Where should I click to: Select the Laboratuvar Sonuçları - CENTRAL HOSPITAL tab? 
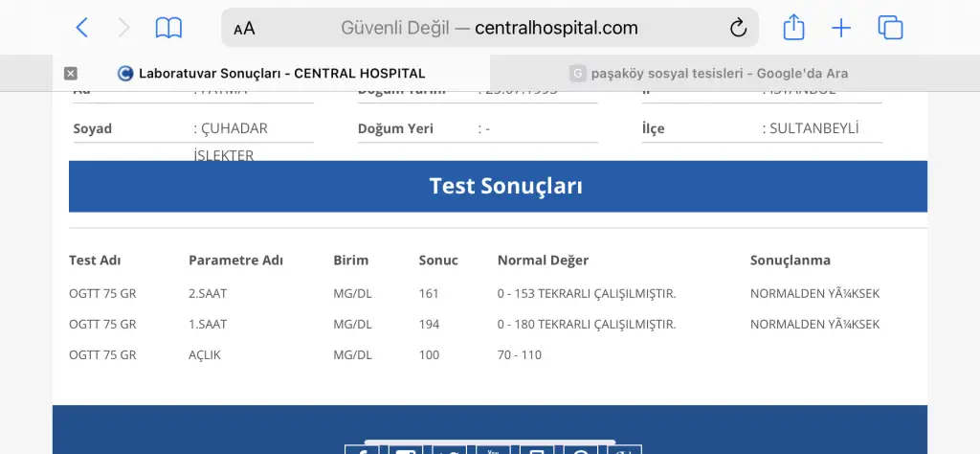pyautogui.click(x=271, y=73)
